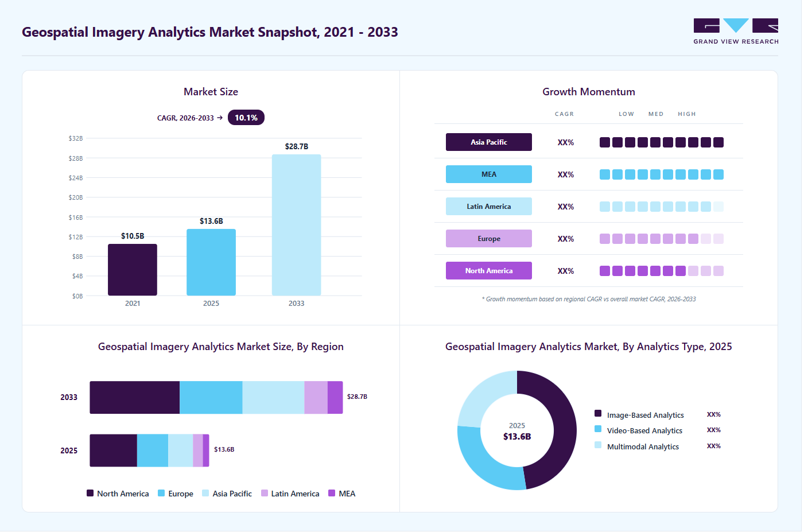This screenshot has height=532, width=804.
Task: Click the North America segment of 2025 bar
Action: tap(113, 451)
